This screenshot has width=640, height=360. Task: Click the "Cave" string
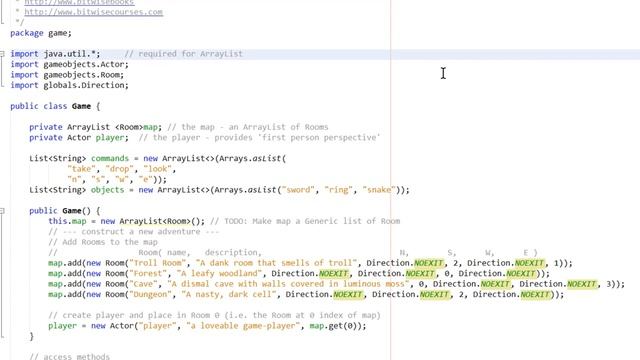143,284
